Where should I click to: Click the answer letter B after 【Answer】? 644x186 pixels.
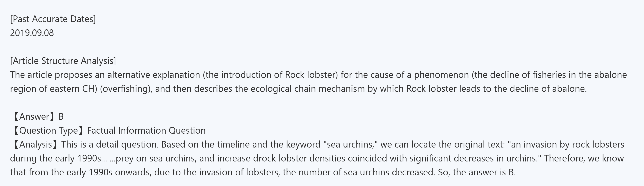[61, 117]
